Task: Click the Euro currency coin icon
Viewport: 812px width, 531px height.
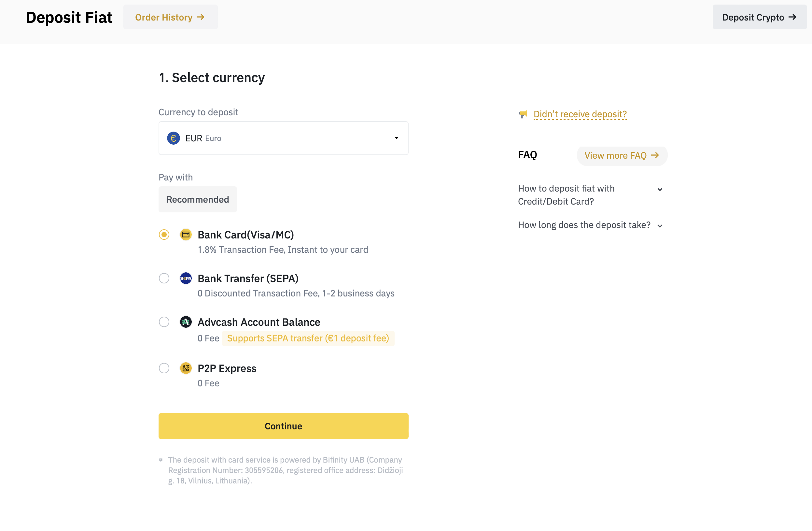Action: pyautogui.click(x=173, y=138)
